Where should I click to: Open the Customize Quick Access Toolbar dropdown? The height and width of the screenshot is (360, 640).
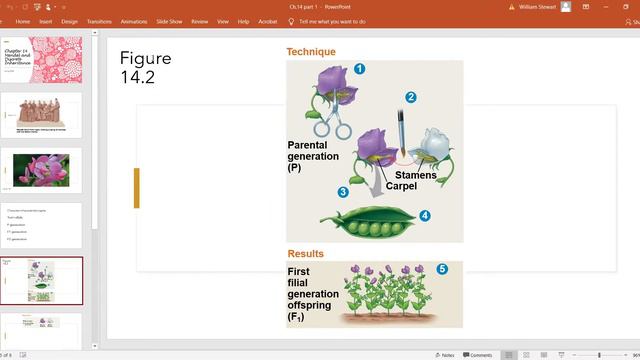click(64, 7)
